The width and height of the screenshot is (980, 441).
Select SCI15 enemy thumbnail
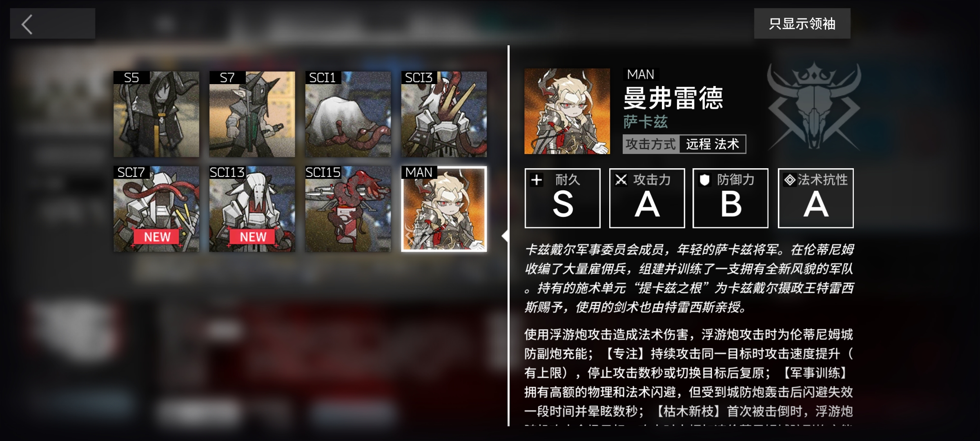click(x=348, y=209)
